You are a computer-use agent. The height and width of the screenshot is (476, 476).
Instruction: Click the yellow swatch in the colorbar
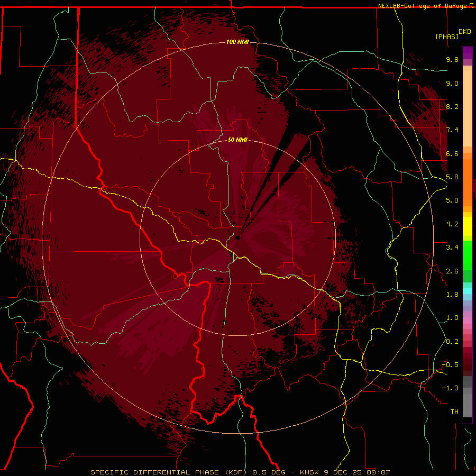click(467, 226)
